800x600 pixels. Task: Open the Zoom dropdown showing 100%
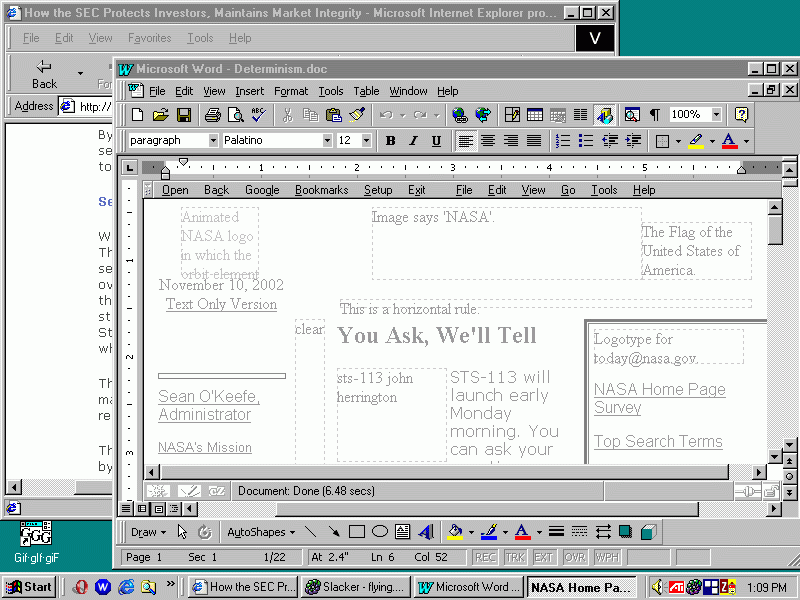click(x=716, y=115)
